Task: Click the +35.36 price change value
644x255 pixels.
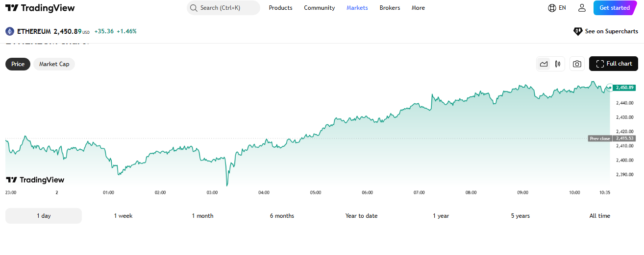Action: 104,31
